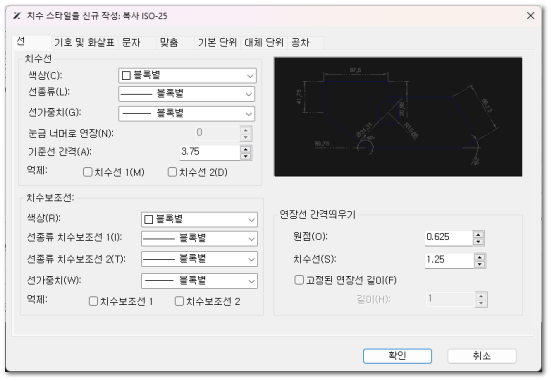Open 치수선 선종류(L) dropdown

coord(187,94)
